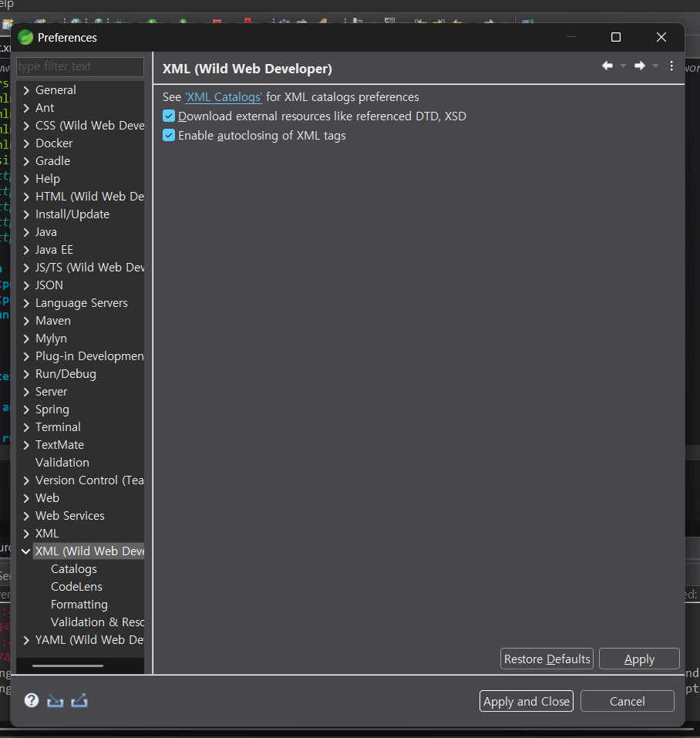Collapse the XML (Wild Web Developer) node
This screenshot has width=700, height=738.
click(x=26, y=551)
